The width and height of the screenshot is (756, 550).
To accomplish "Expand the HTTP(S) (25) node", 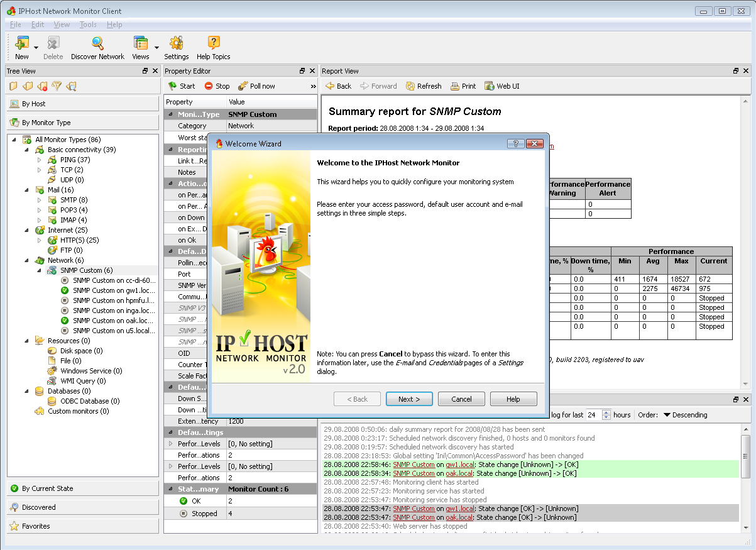I will (39, 240).
